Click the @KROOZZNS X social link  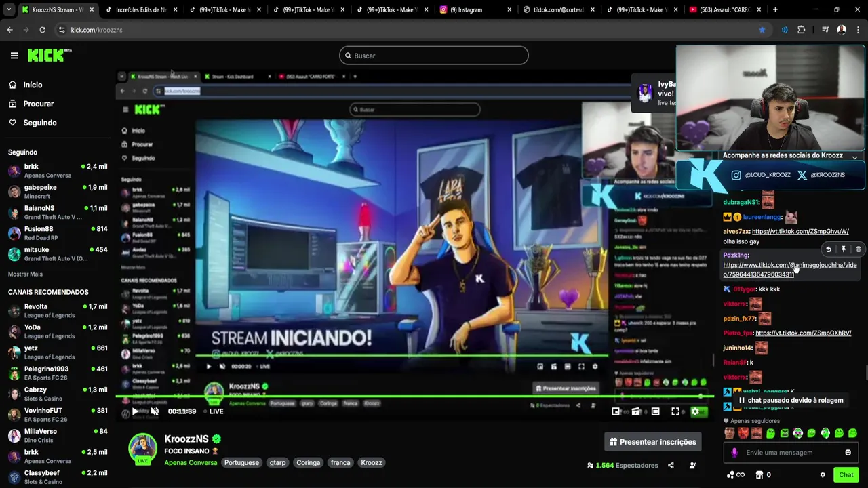[x=821, y=175]
